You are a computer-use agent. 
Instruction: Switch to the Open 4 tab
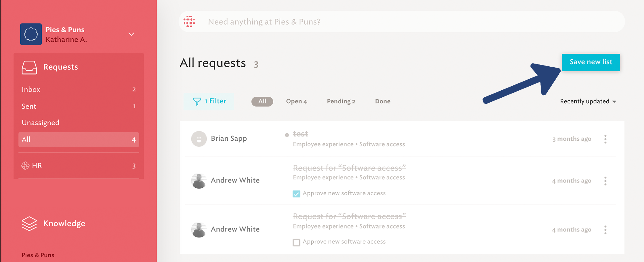click(x=297, y=101)
